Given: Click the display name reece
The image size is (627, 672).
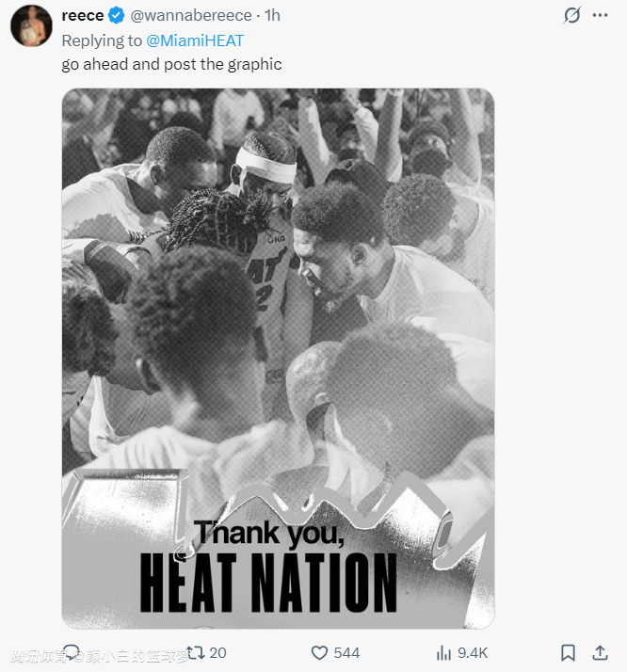Looking at the screenshot, I should click(83, 16).
